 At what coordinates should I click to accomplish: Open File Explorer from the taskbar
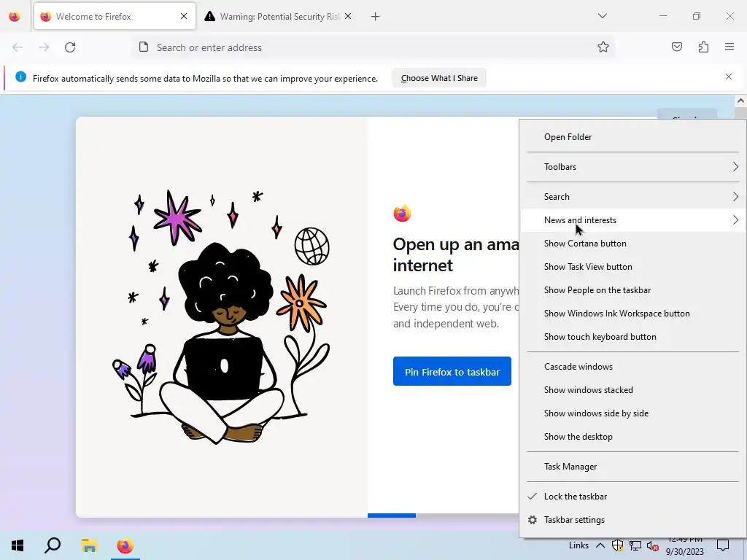point(89,545)
